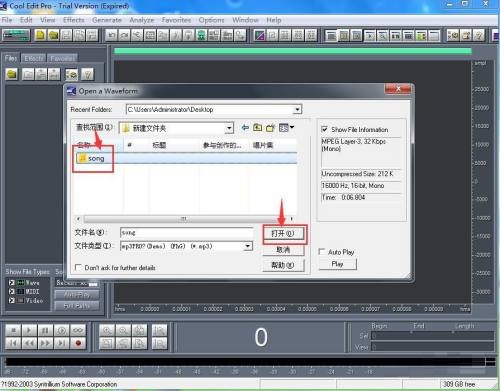Start playback with the Play button
This screenshot has width=500, height=391.
tap(29, 330)
